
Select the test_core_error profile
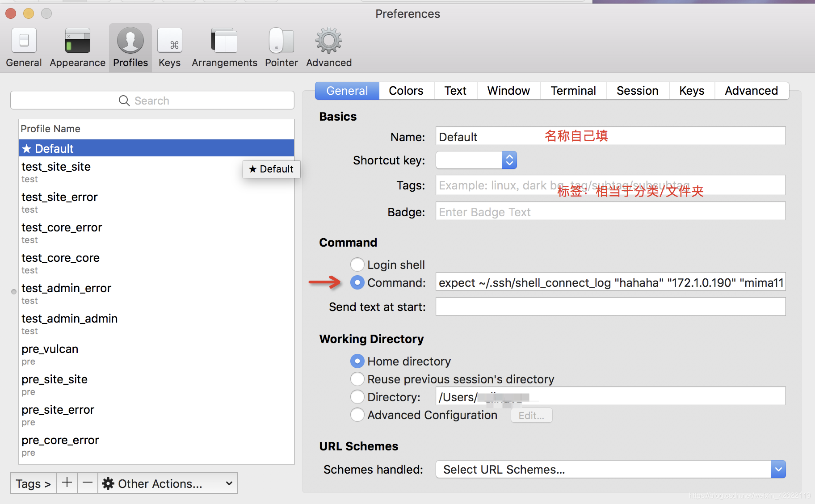click(156, 233)
